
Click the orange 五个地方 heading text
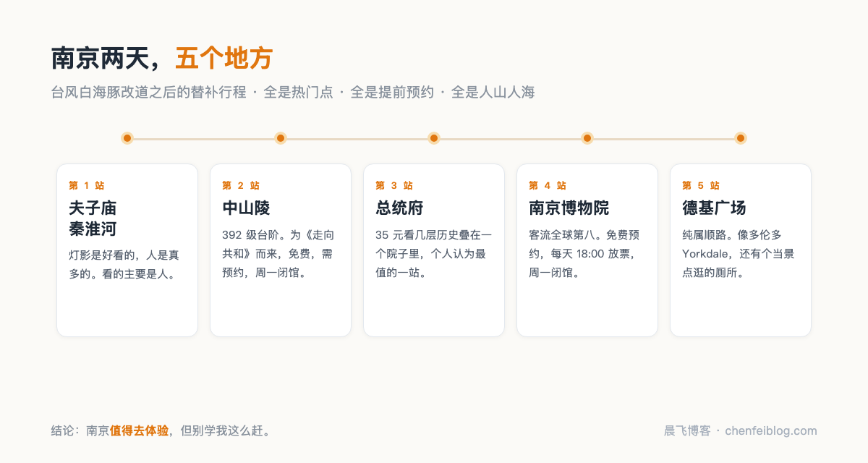[224, 59]
